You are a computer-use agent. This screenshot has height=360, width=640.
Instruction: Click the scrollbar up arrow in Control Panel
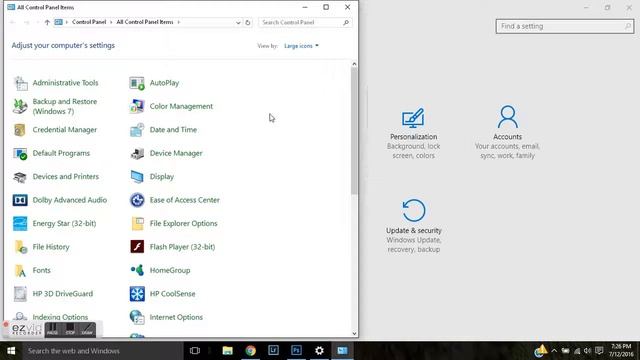click(354, 64)
